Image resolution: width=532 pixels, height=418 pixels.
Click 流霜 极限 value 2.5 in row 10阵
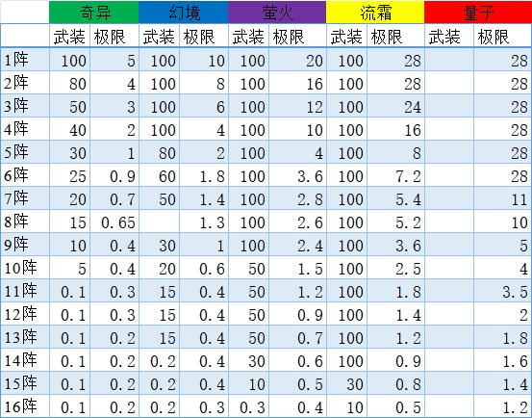[x=395, y=268]
